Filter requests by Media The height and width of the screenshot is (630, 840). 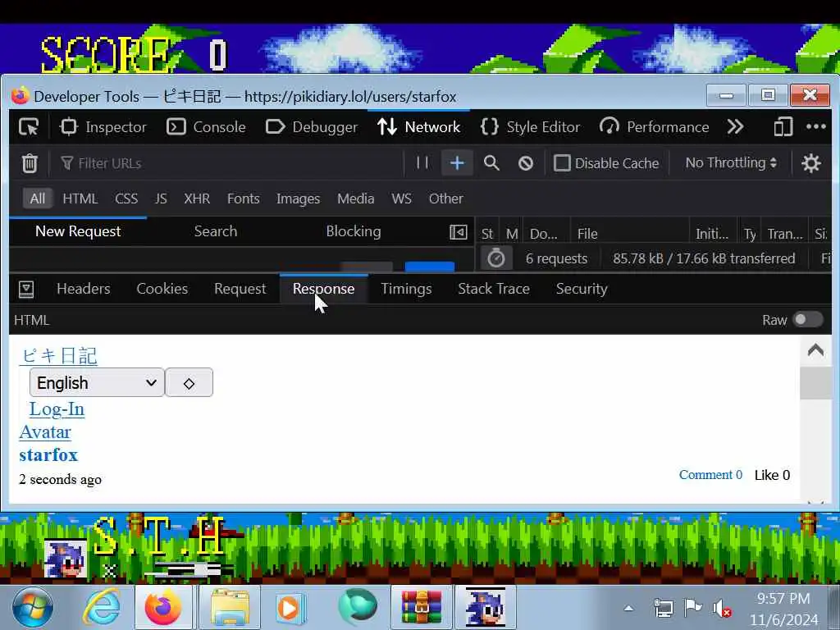[356, 199]
